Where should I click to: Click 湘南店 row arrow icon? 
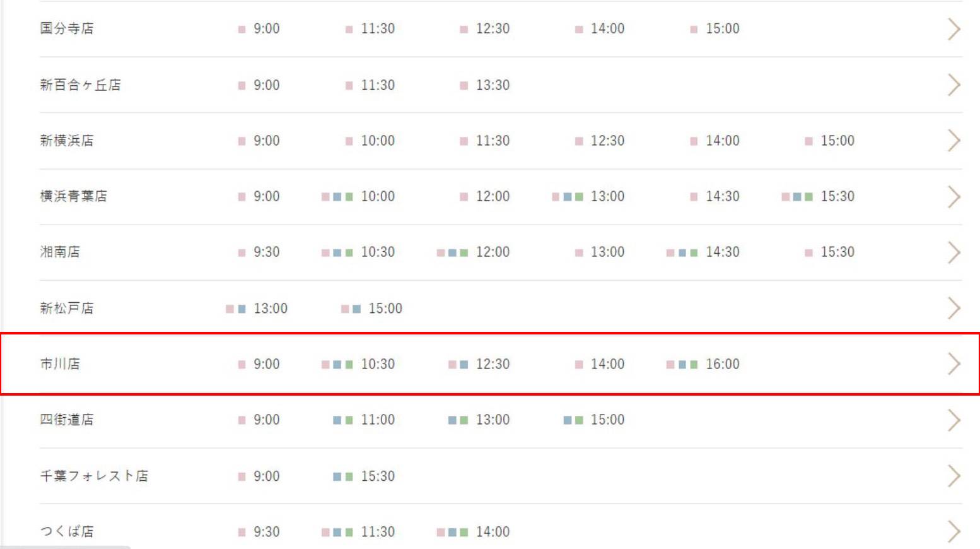(x=954, y=252)
